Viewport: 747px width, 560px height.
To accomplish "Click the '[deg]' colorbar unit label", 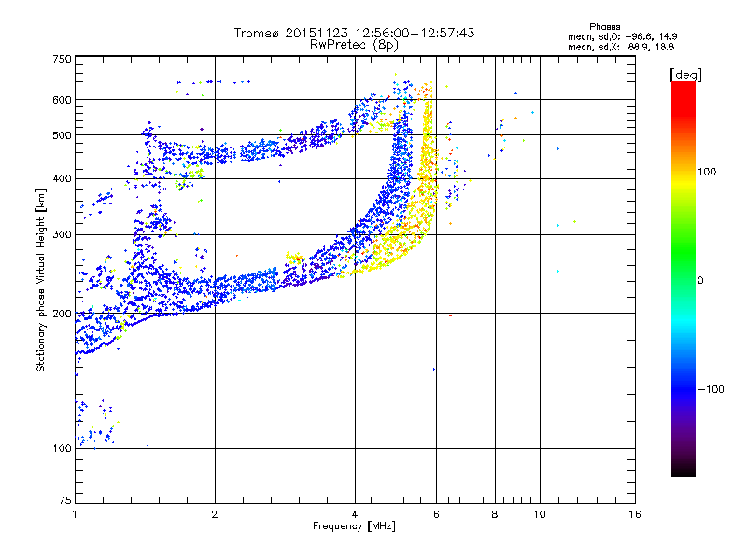I will 685,75.
